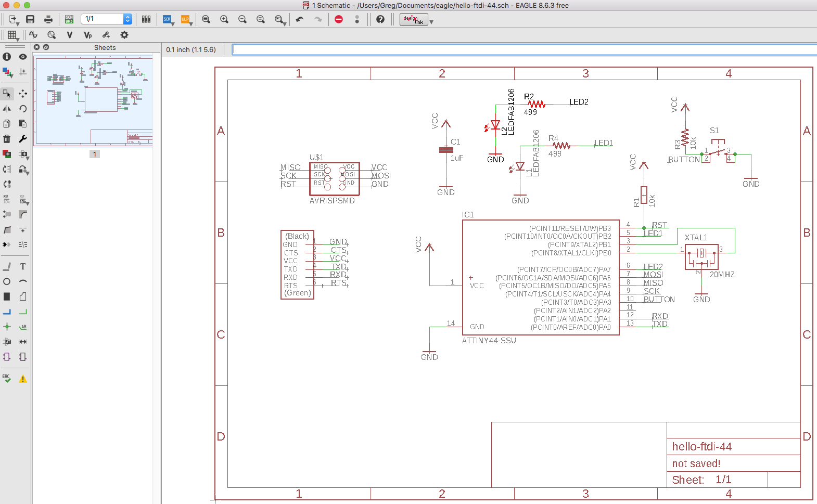This screenshot has height=504, width=817.
Task: Click the red Stop command icon
Action: click(x=339, y=19)
